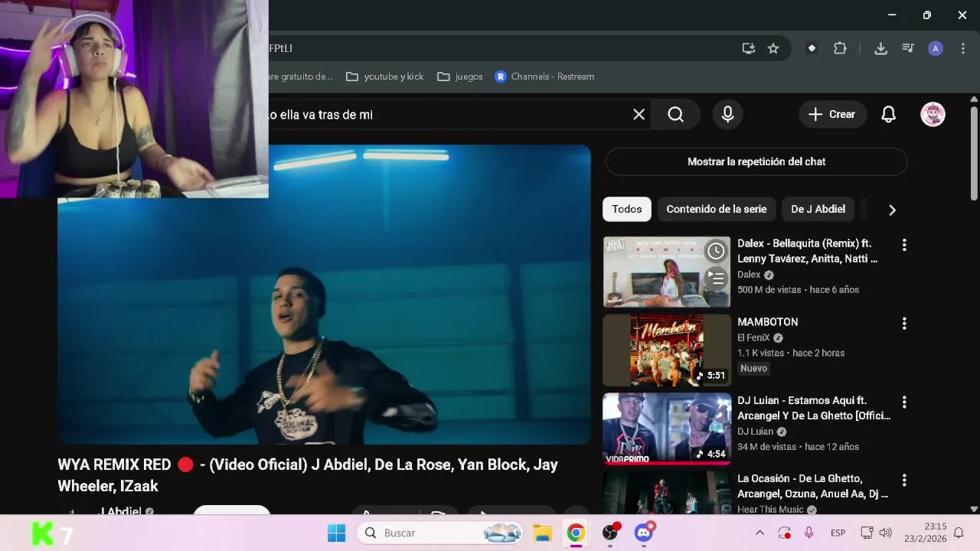This screenshot has width=980, height=551.
Task: Open the Windows notification bell
Action: click(x=959, y=533)
